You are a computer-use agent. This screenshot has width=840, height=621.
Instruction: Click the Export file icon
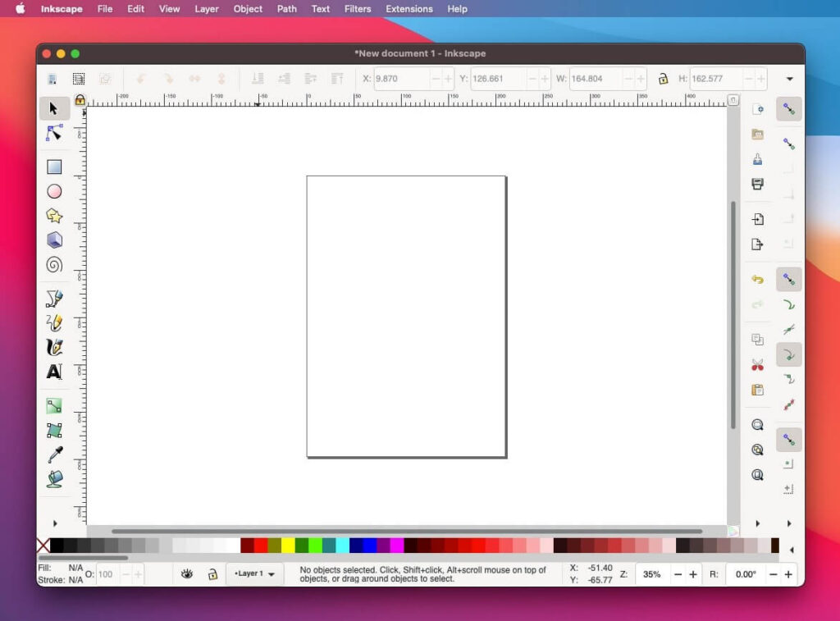(757, 244)
